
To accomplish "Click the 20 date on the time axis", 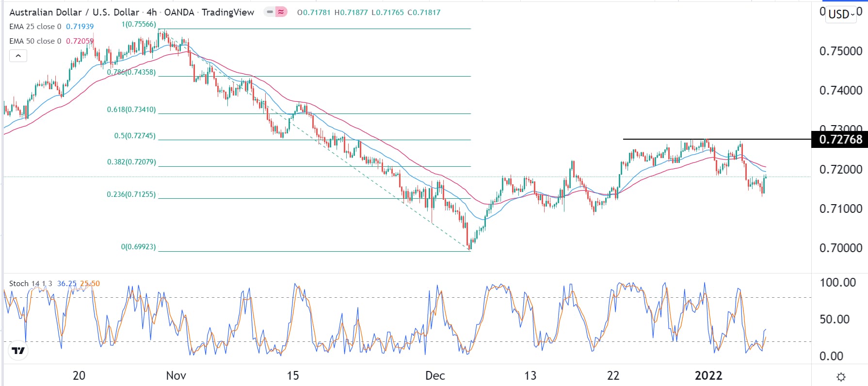I will [79, 376].
